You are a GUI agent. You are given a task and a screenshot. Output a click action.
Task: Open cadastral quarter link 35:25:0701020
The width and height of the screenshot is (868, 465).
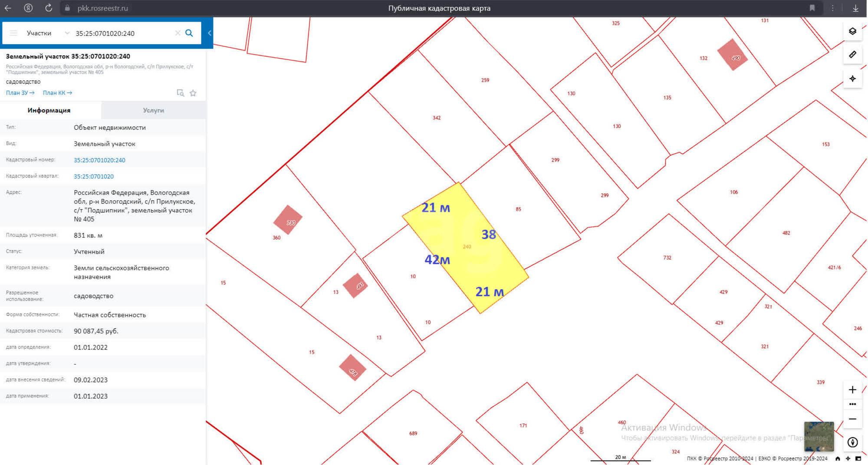(94, 176)
